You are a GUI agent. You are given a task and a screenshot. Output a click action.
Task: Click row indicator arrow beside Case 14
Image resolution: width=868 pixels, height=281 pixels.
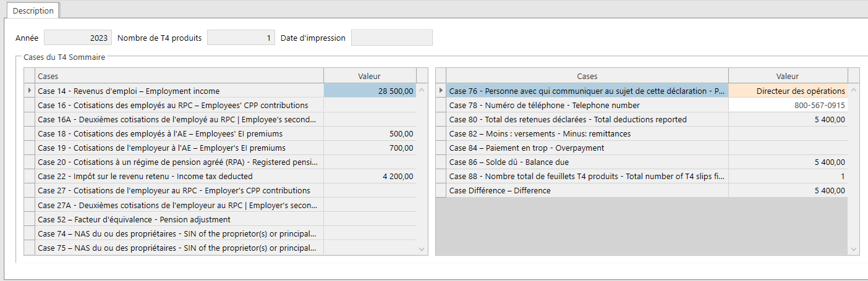(x=29, y=91)
